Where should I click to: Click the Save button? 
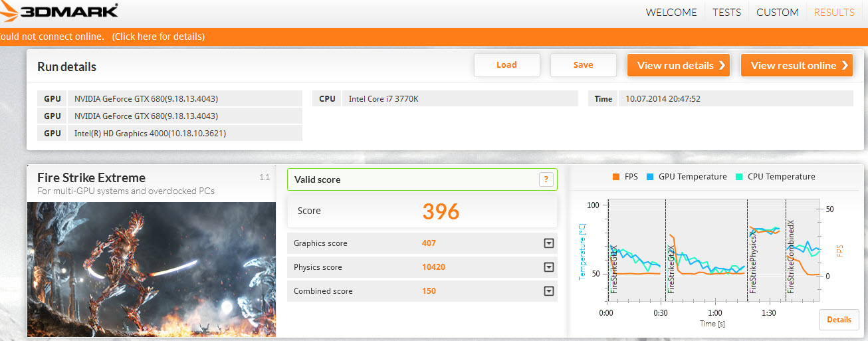pos(583,64)
